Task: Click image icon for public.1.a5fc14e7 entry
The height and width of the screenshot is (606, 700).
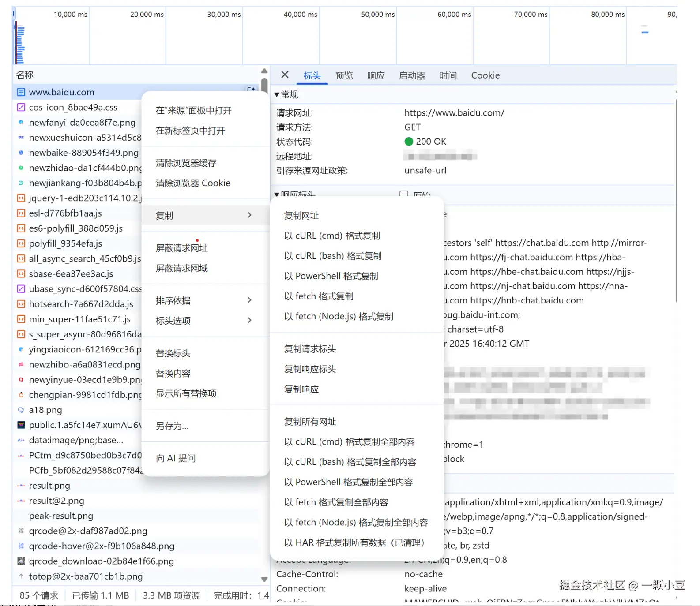Action: [x=21, y=425]
